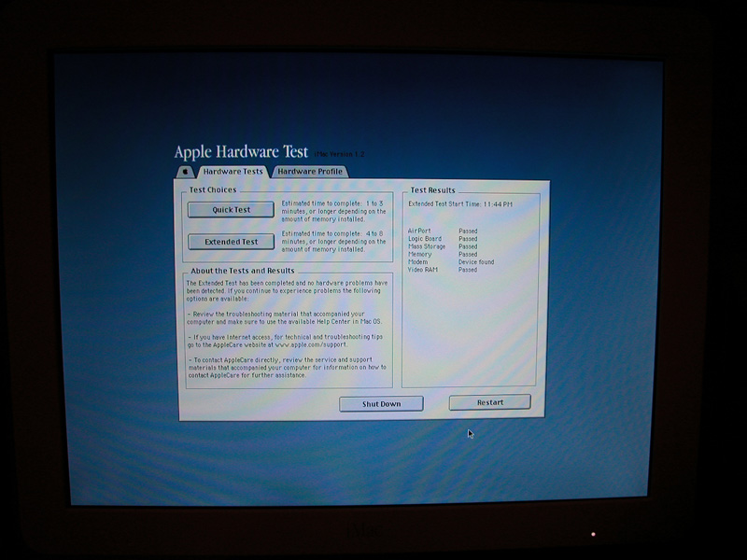Click the Quick Test time estimate text
The width and height of the screenshot is (747, 560).
(x=335, y=211)
